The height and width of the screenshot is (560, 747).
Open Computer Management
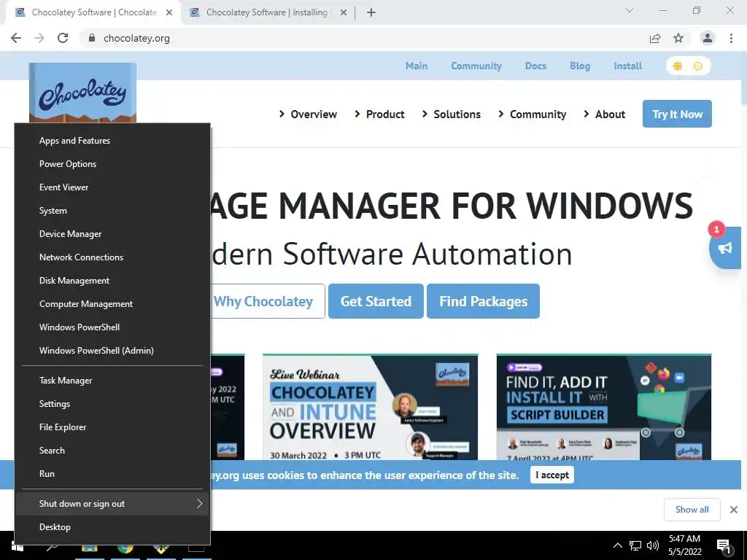pyautogui.click(x=113, y=304)
